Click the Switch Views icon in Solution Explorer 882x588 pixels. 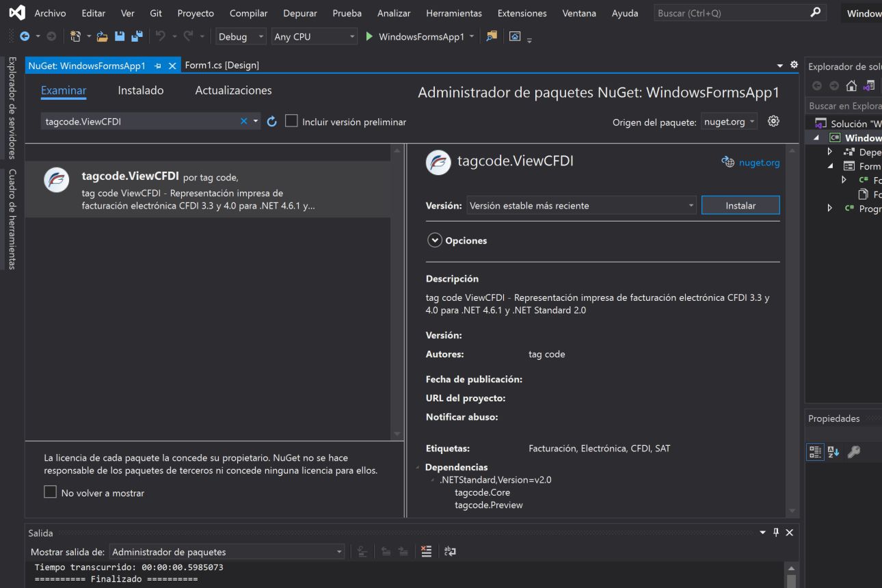(x=869, y=86)
